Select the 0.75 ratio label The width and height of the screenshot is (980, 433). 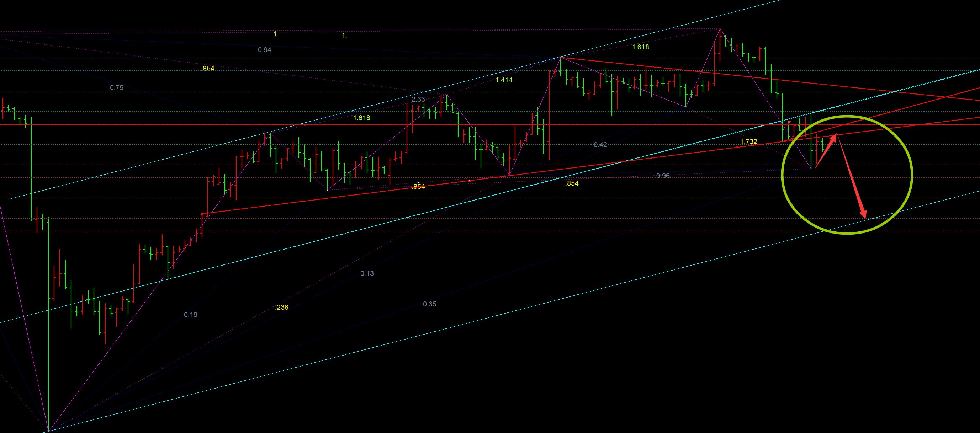coord(116,87)
